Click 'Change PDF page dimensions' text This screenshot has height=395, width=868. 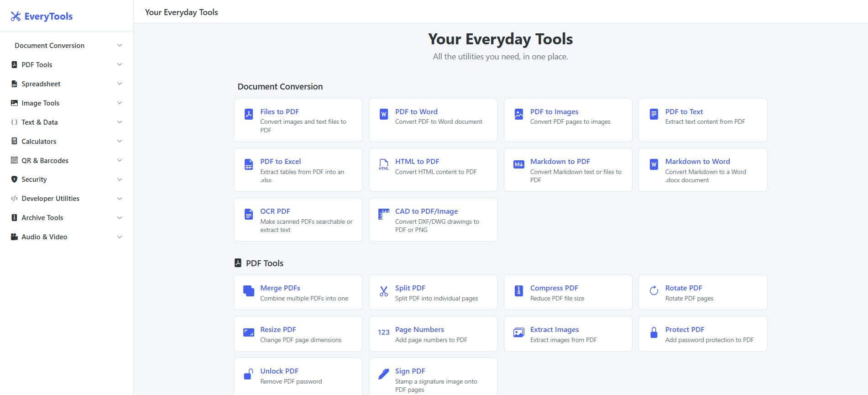(301, 340)
